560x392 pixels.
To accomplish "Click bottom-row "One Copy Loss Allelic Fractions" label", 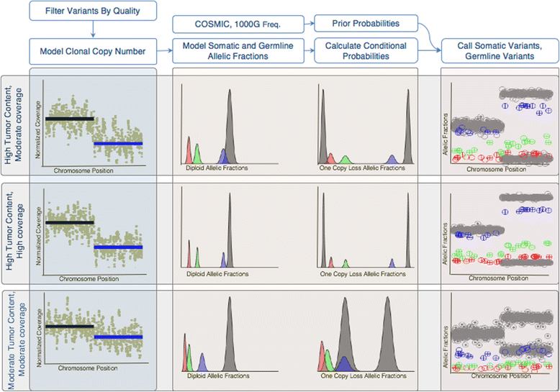I will tap(362, 376).
